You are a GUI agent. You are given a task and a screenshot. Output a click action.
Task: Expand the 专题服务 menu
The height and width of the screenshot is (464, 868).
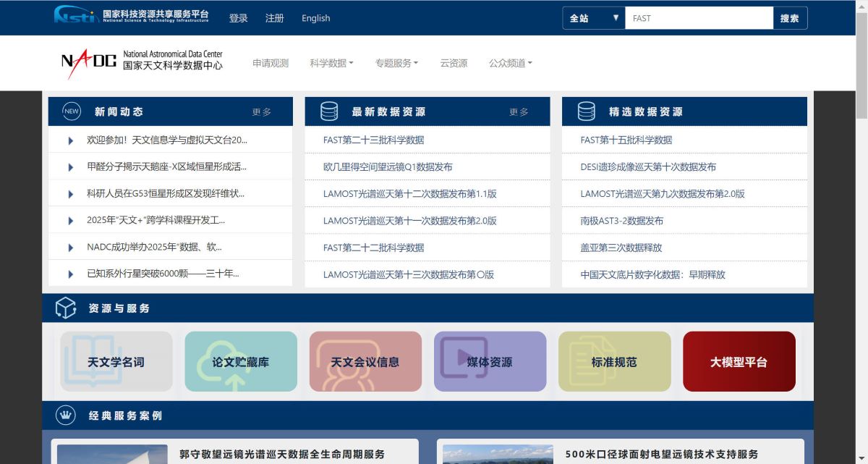[x=396, y=64]
